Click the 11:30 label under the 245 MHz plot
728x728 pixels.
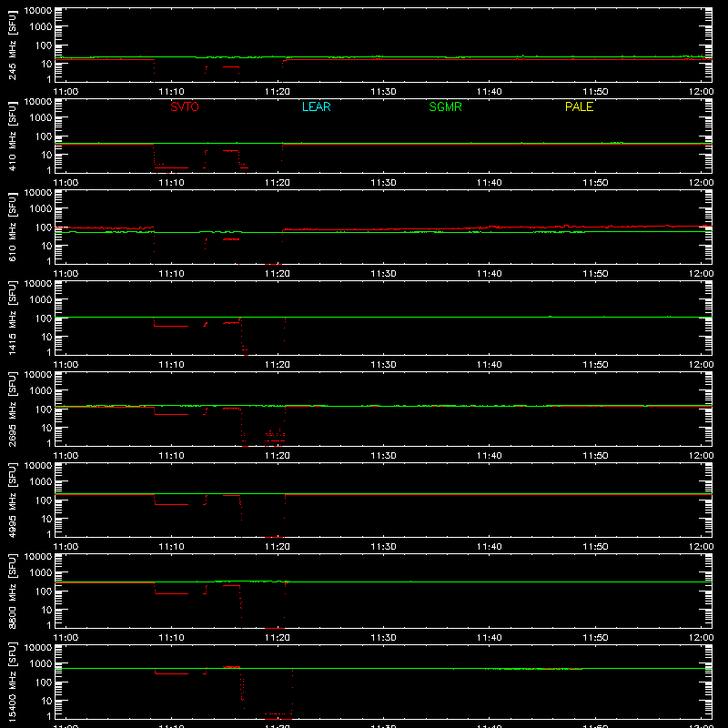[x=383, y=92]
